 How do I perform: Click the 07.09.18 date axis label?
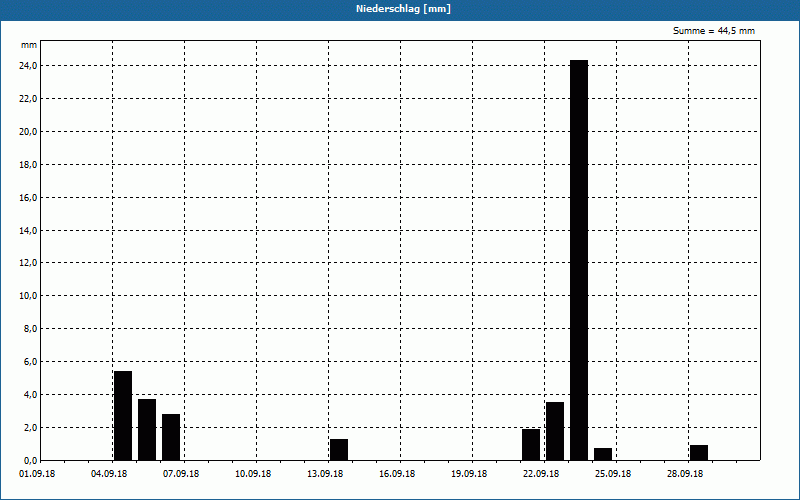[181, 474]
